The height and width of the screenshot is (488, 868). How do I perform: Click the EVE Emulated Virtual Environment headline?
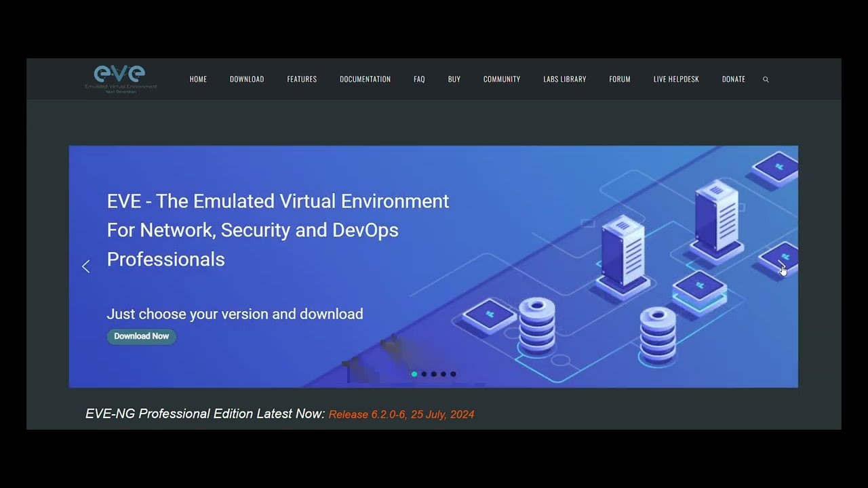[278, 230]
